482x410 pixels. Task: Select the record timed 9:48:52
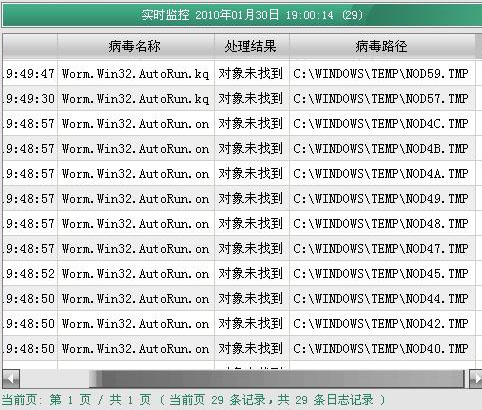tap(239, 273)
